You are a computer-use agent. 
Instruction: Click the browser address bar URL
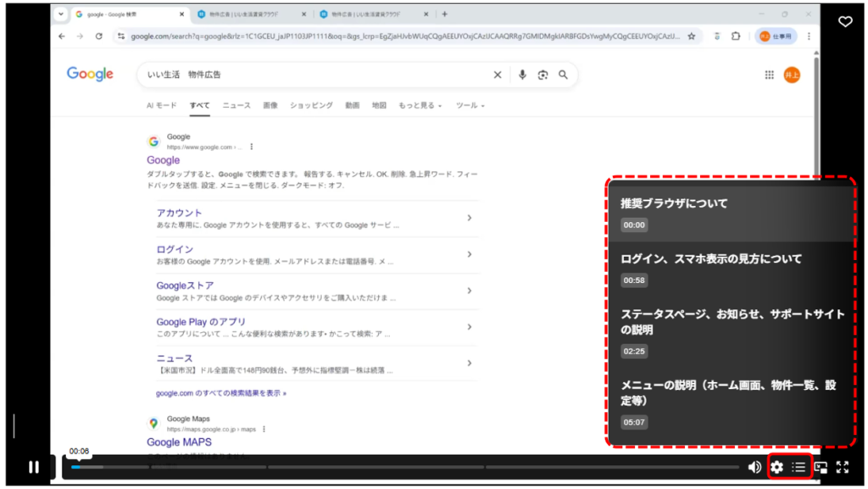pos(405,36)
